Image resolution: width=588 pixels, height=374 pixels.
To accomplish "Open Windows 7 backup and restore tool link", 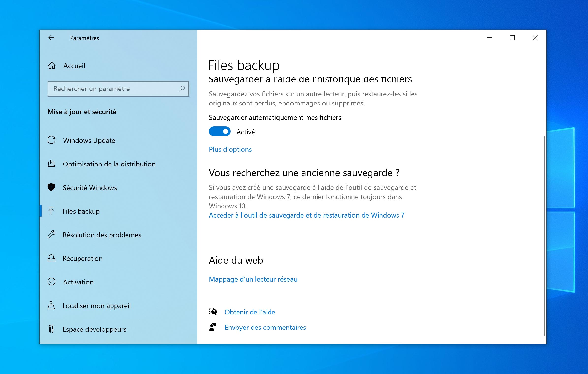I will (x=306, y=215).
